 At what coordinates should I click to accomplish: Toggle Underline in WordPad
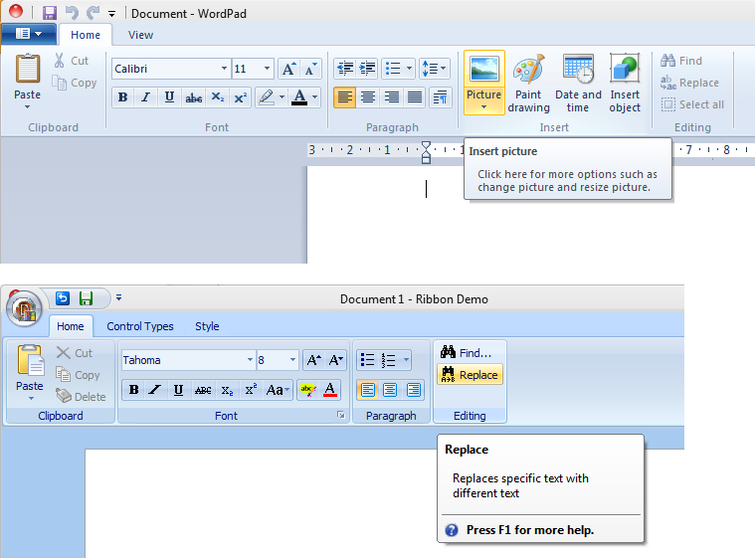[x=169, y=97]
